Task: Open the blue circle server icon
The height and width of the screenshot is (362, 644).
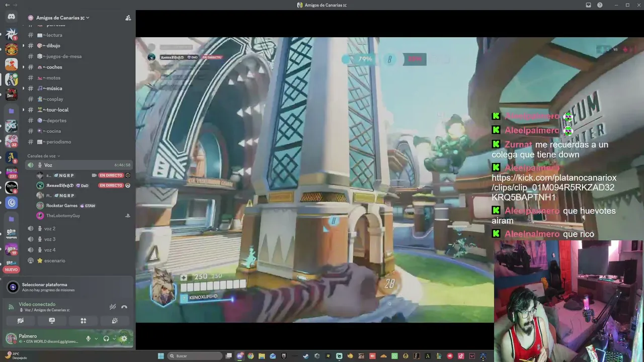Action: point(11,203)
